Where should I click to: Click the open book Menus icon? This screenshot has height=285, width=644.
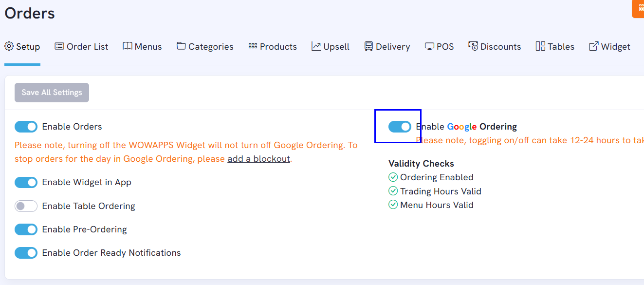(x=128, y=46)
